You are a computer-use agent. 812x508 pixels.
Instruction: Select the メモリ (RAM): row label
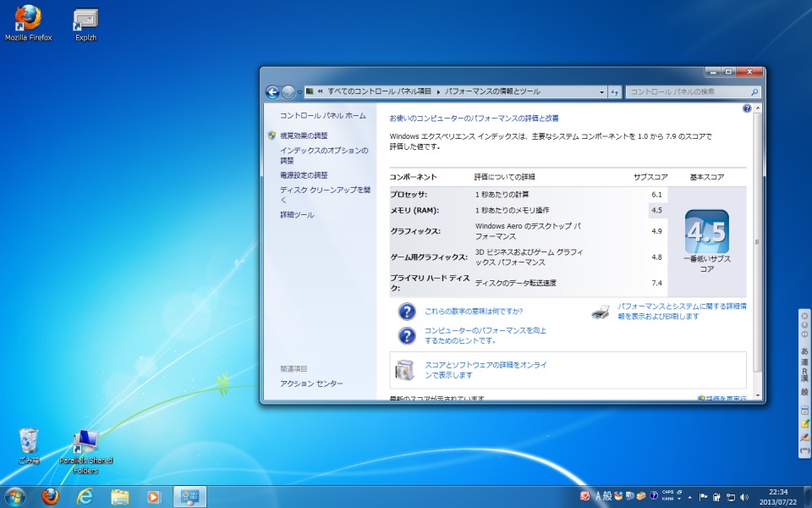pos(414,210)
